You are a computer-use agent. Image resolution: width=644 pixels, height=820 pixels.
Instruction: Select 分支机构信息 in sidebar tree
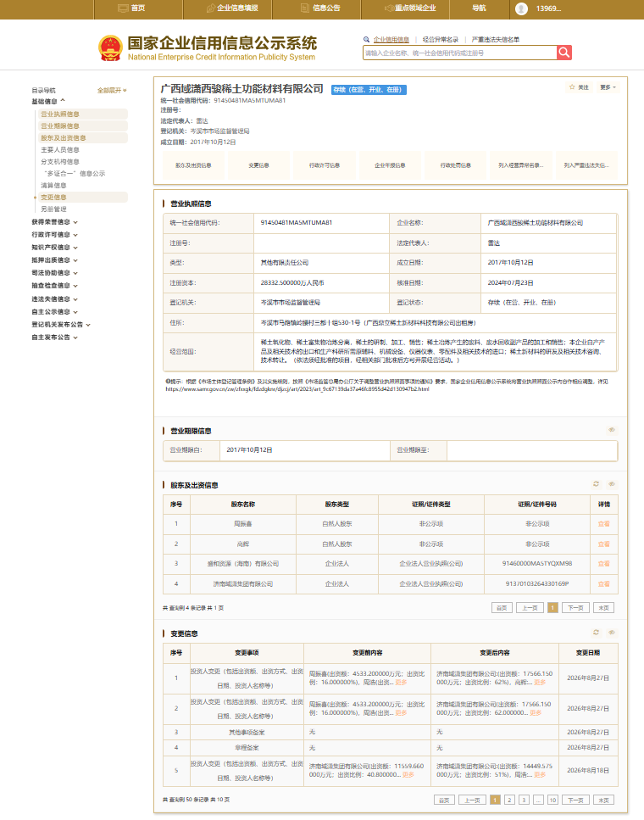[x=60, y=162]
